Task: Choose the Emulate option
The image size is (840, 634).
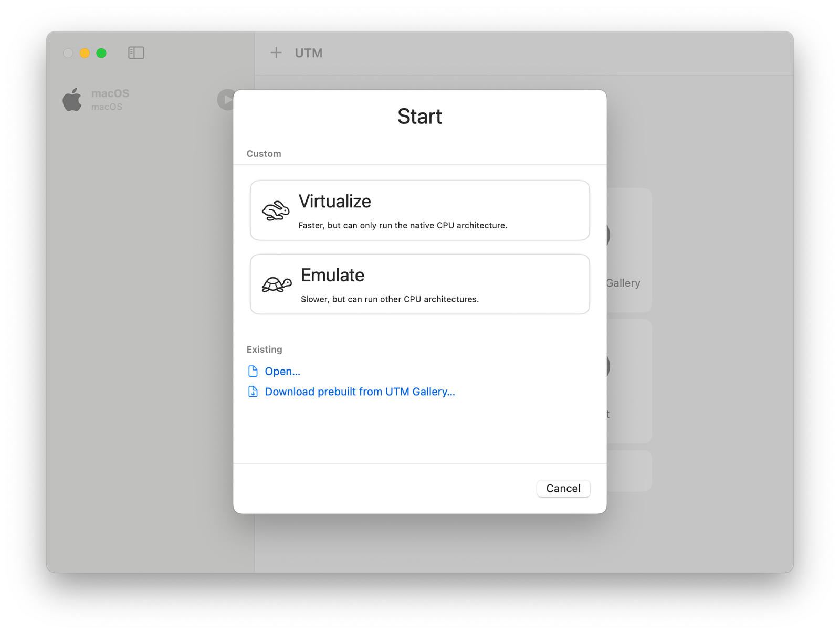Action: point(419,284)
